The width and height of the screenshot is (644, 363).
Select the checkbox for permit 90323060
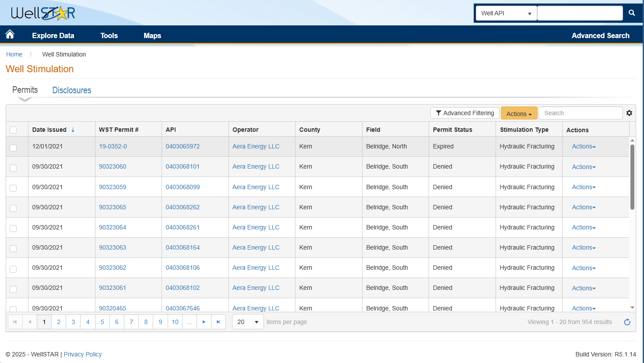(13, 168)
